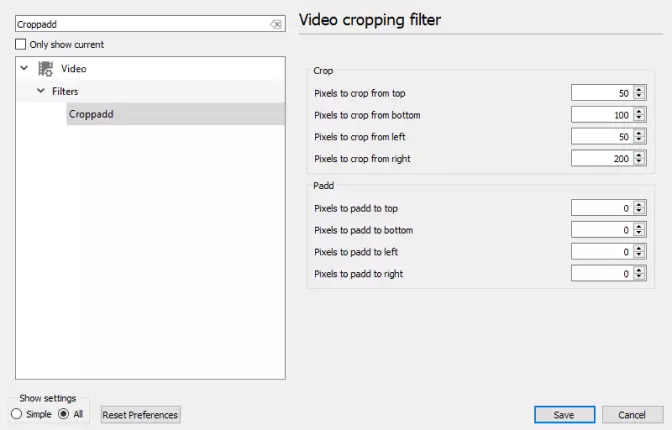
Task: Select the Croppadd tree item
Action: tap(176, 114)
